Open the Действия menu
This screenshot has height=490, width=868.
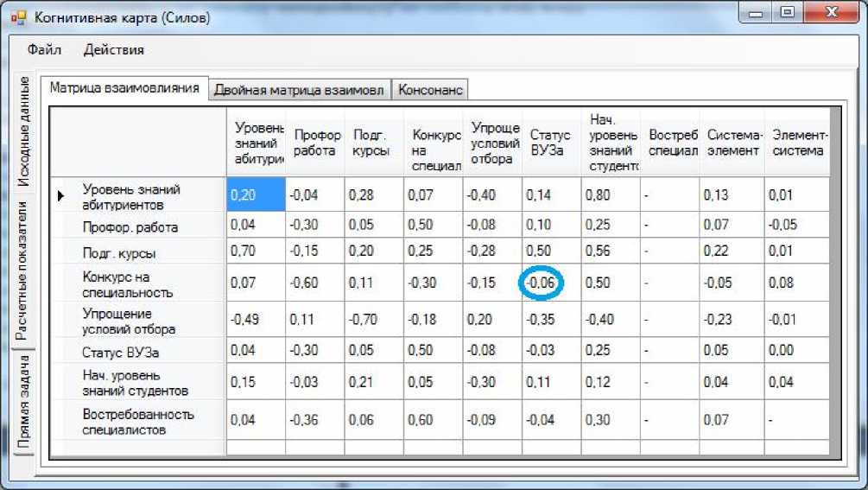(x=113, y=49)
